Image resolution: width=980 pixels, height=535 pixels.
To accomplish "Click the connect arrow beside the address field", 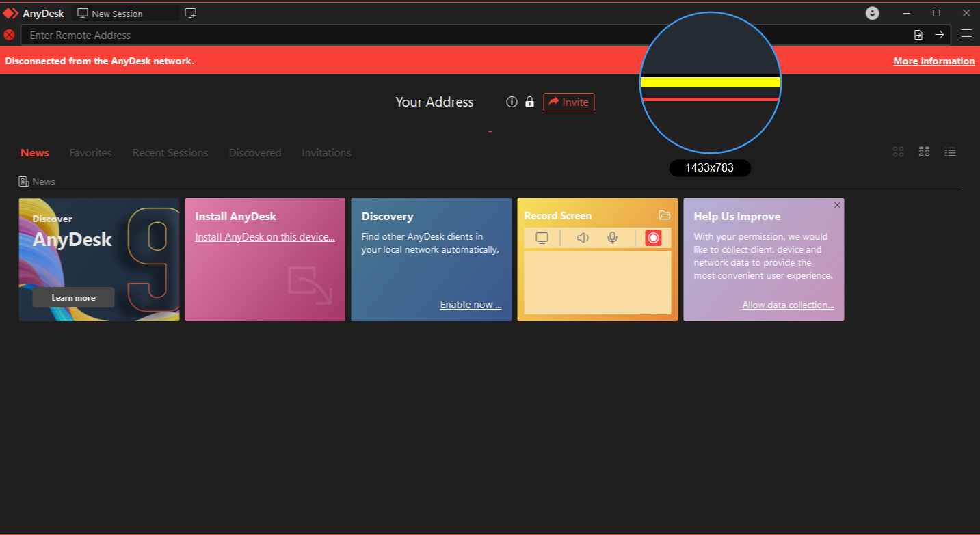I will tap(940, 35).
